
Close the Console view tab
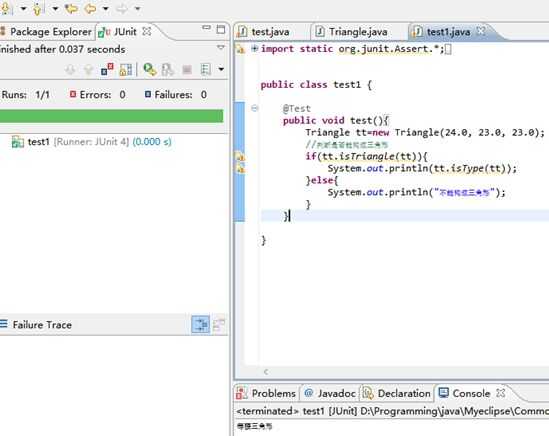(501, 393)
